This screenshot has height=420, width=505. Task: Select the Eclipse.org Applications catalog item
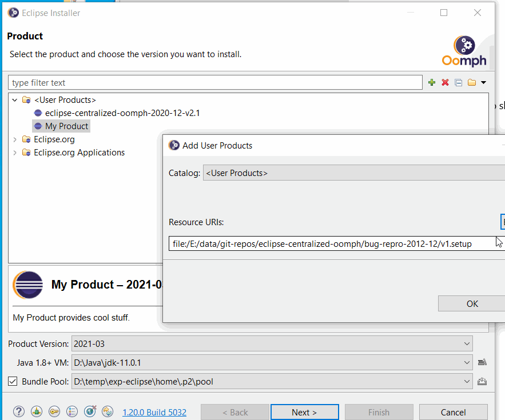coord(79,153)
